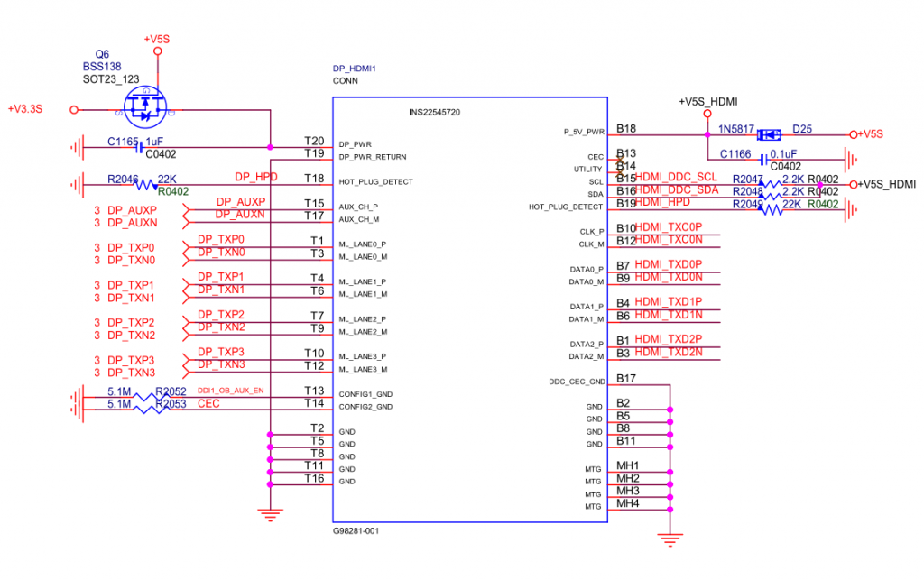Image resolution: width=924 pixels, height=580 pixels.
Task: Click the DDI1_OB_AUX_EN net label
Action: pos(230,391)
